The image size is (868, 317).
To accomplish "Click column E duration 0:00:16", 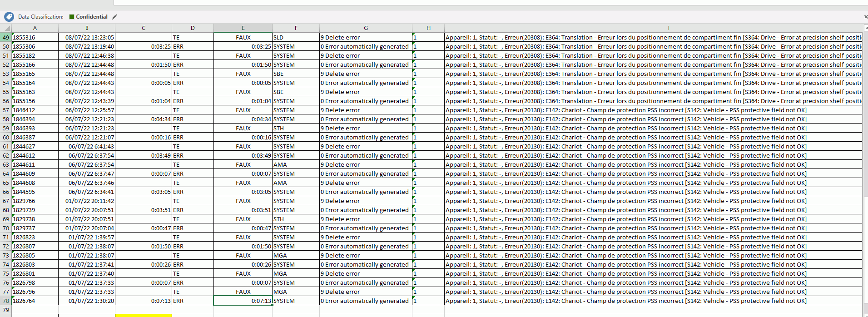I will pos(243,137).
